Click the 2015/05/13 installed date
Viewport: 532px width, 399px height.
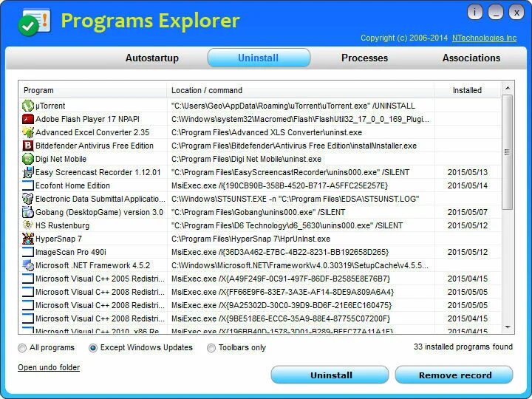point(468,172)
